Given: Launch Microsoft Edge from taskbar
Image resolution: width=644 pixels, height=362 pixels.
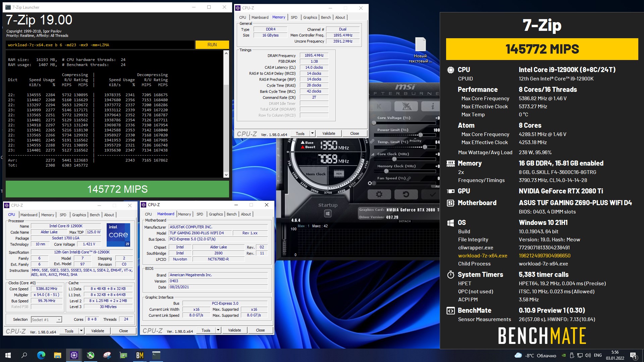Looking at the screenshot, I should coord(41,355).
